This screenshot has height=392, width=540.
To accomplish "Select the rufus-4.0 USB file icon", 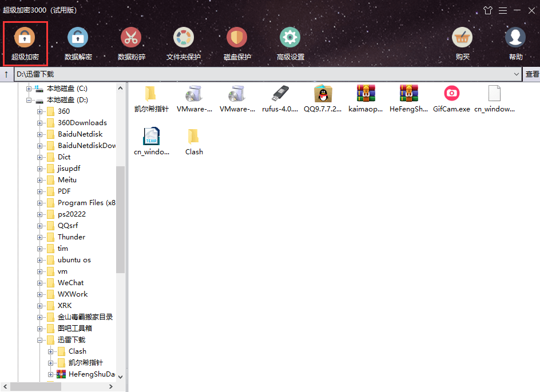I will click(x=280, y=98).
